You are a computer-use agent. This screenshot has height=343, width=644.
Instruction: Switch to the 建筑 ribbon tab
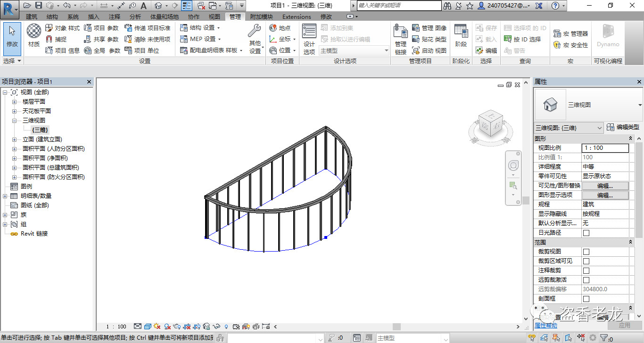(x=32, y=17)
